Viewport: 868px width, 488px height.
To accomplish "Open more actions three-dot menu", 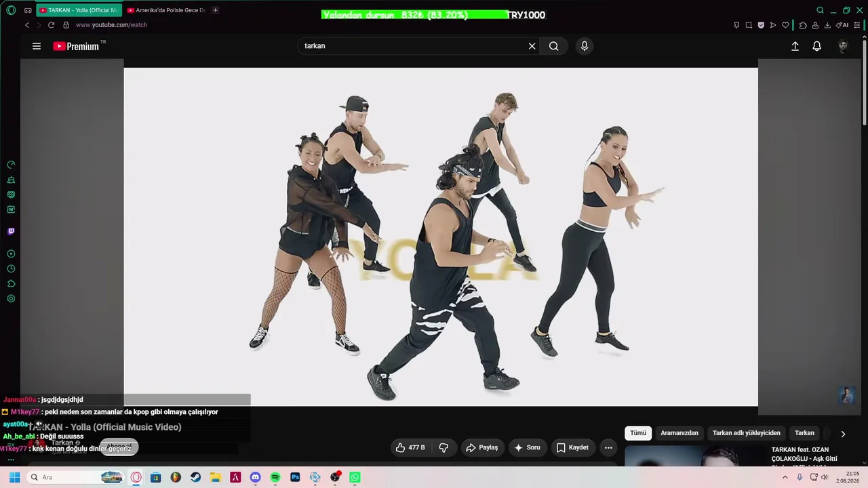I will [x=608, y=447].
